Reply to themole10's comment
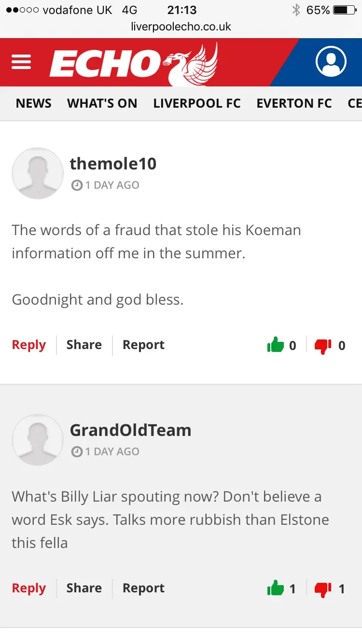 29,345
